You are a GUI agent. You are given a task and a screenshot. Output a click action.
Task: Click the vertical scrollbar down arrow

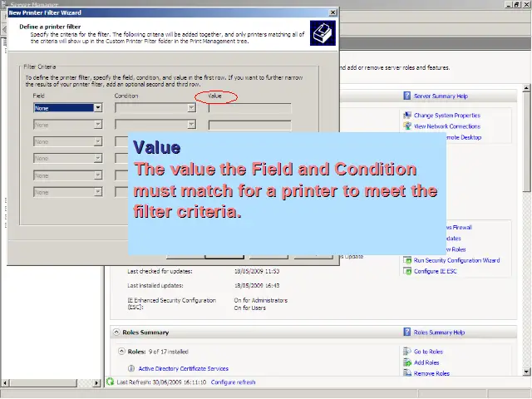pos(526,372)
